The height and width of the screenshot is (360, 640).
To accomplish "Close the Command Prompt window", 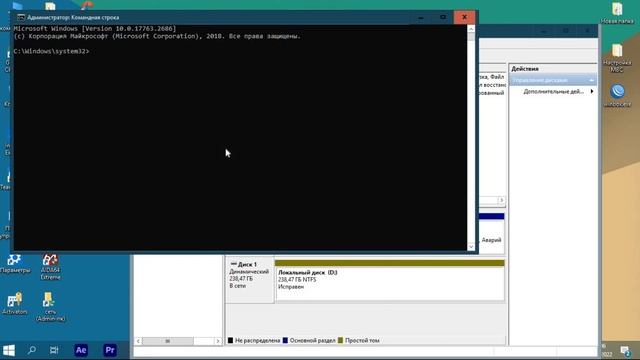I will point(464,17).
